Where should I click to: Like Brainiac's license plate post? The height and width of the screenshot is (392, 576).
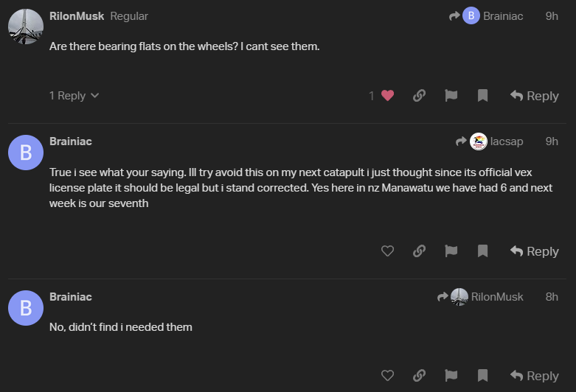(x=387, y=251)
